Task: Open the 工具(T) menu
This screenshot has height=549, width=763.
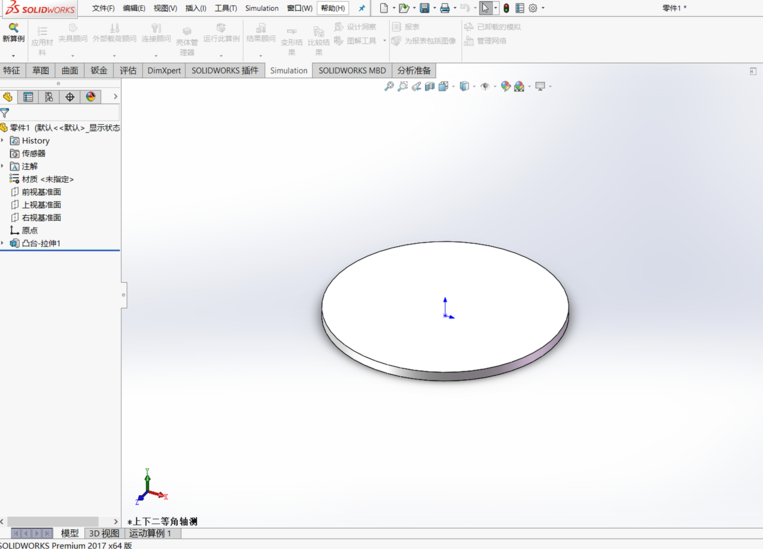Action: [226, 8]
